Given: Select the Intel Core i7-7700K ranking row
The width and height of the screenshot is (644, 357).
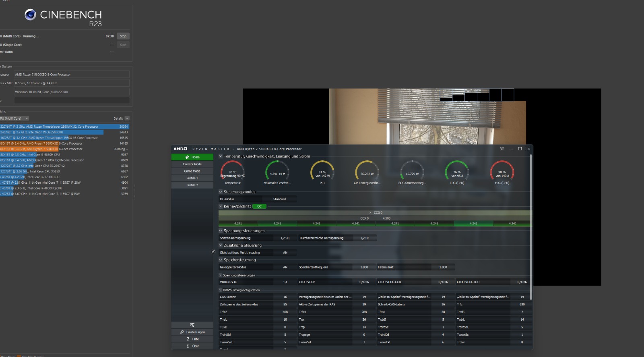Looking at the screenshot, I should pyautogui.click(x=64, y=177).
